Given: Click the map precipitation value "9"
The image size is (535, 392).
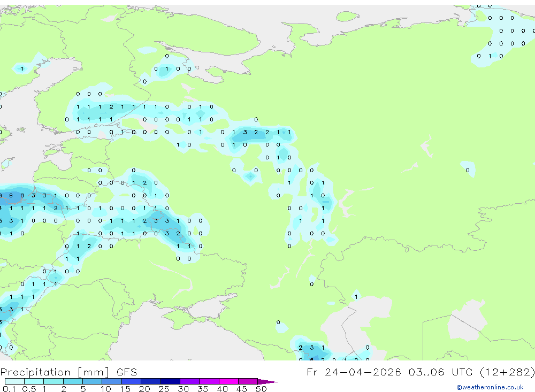Looking at the screenshot, I should [x=11, y=196].
